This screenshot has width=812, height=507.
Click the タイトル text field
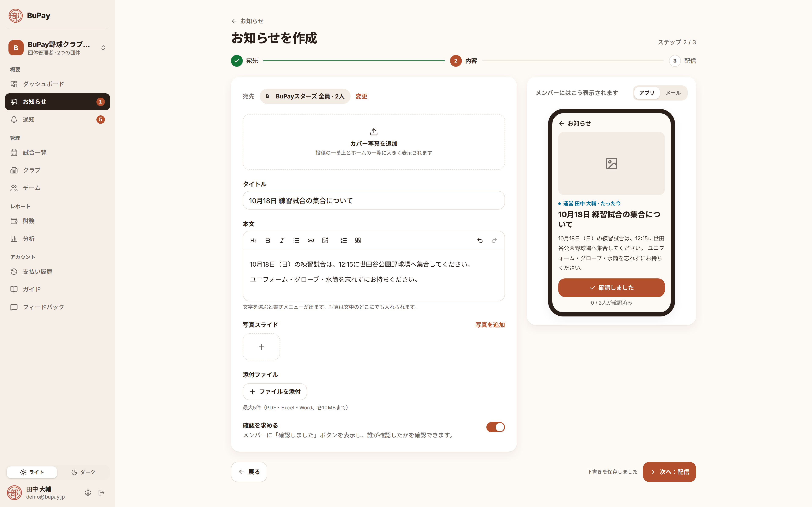point(373,200)
